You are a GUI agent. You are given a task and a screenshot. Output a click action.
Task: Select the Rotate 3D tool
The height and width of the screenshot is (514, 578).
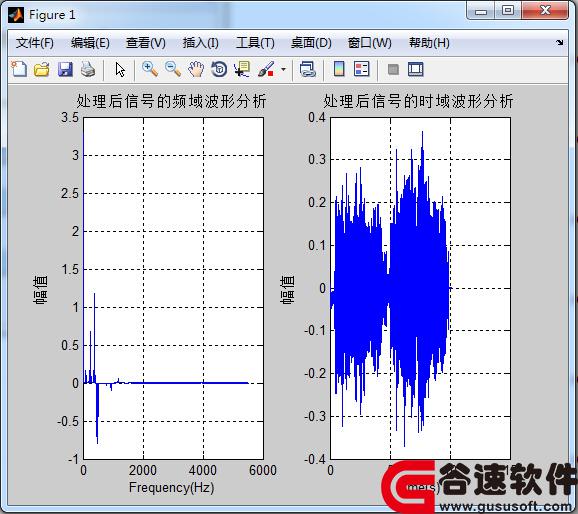click(219, 69)
